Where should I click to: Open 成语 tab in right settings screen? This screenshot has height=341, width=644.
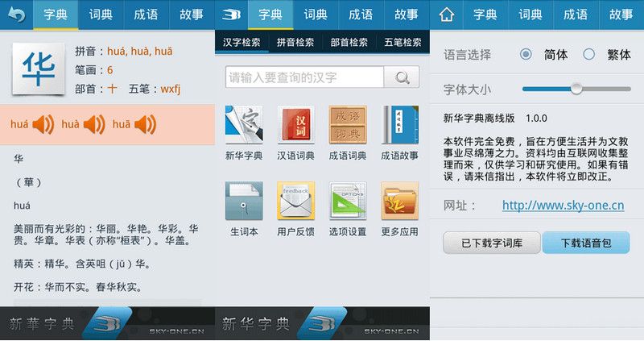pos(576,15)
